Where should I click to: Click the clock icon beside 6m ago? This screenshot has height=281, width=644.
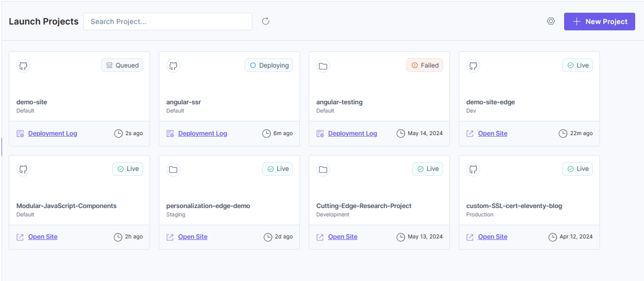[x=266, y=134]
